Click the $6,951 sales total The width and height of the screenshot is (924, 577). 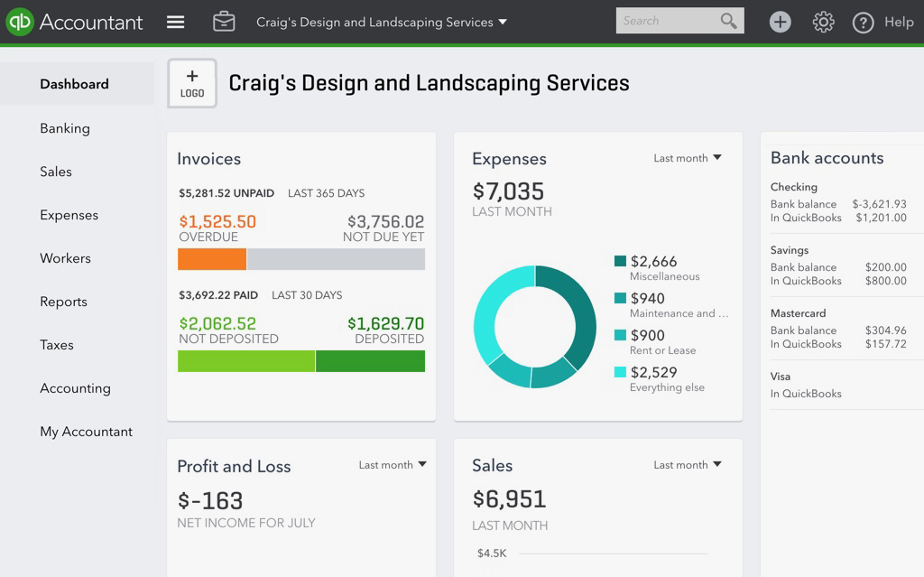[509, 499]
